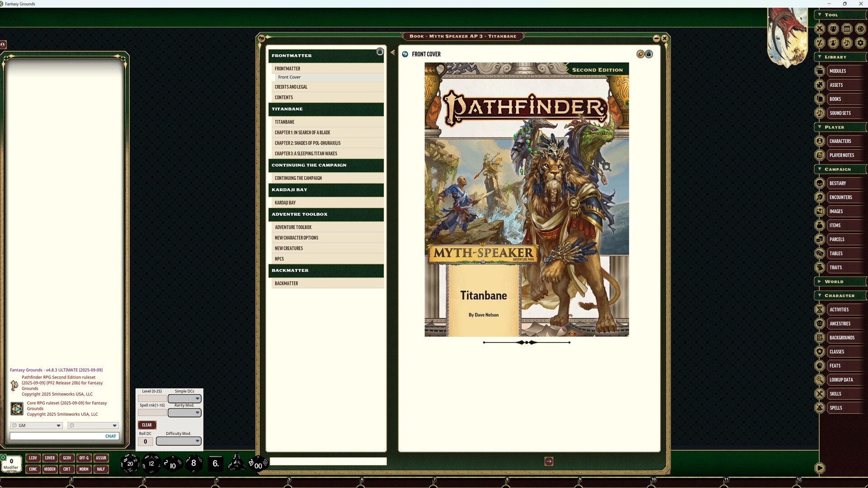
Task: Open the GM speaker selection dropdown
Action: point(58,426)
